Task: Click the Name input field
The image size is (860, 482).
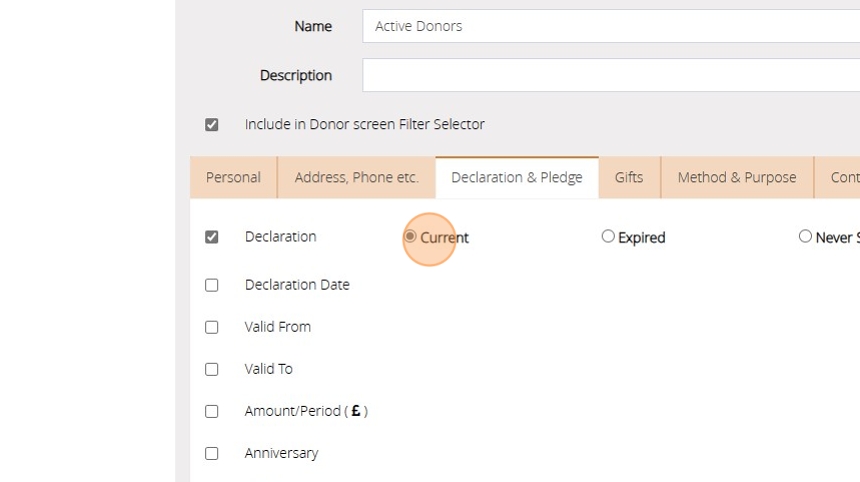Action: (x=610, y=26)
